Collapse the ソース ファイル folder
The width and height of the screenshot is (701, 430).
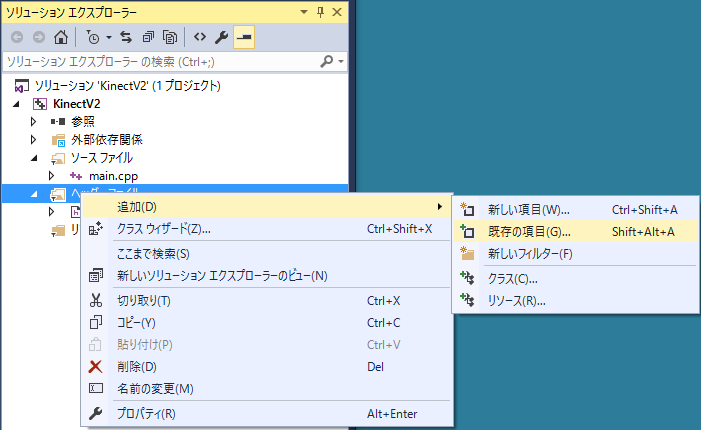coord(34,158)
